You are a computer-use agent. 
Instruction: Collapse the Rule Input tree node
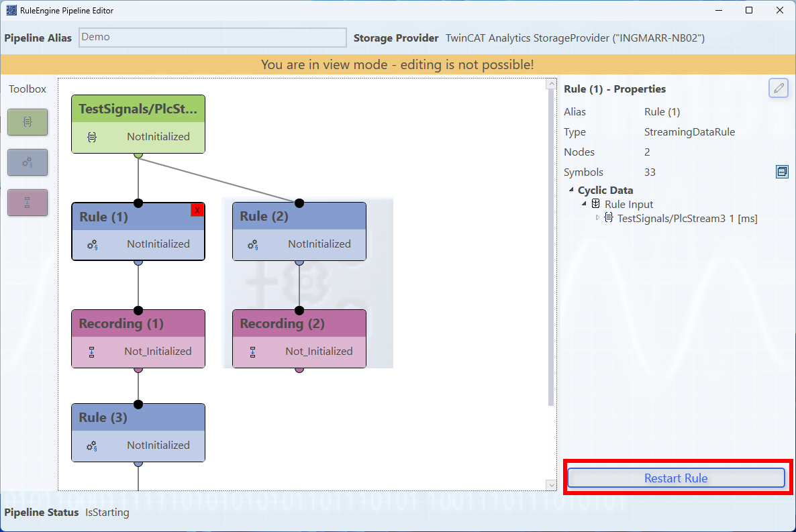click(x=584, y=203)
